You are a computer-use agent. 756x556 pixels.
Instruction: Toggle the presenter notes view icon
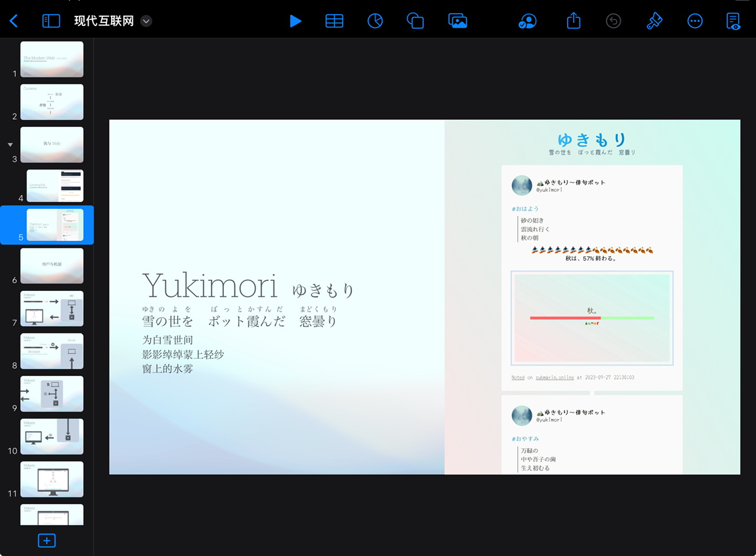click(733, 21)
